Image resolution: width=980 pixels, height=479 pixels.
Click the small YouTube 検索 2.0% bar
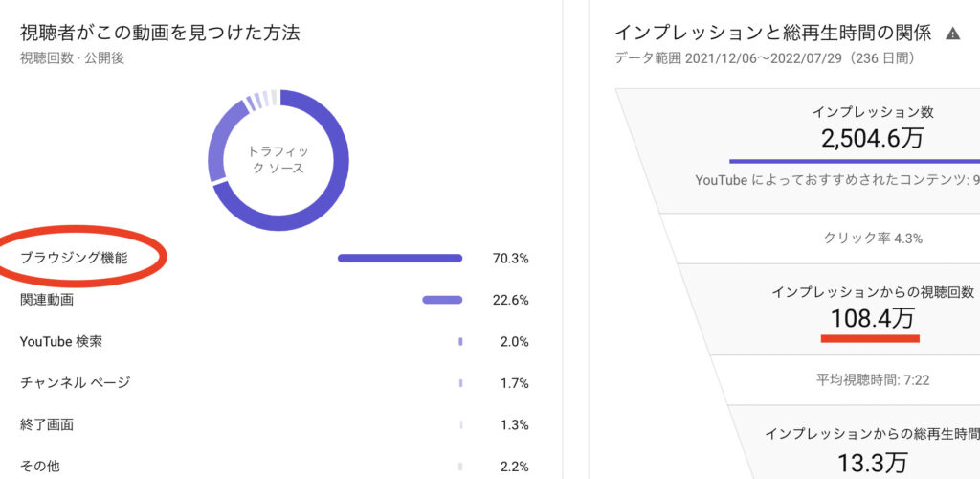[460, 341]
